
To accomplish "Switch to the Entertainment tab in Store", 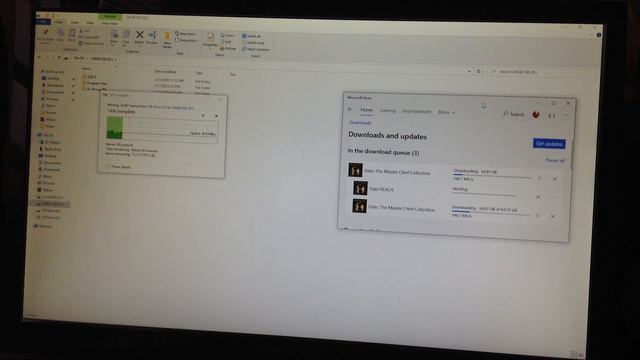I will coord(416,111).
